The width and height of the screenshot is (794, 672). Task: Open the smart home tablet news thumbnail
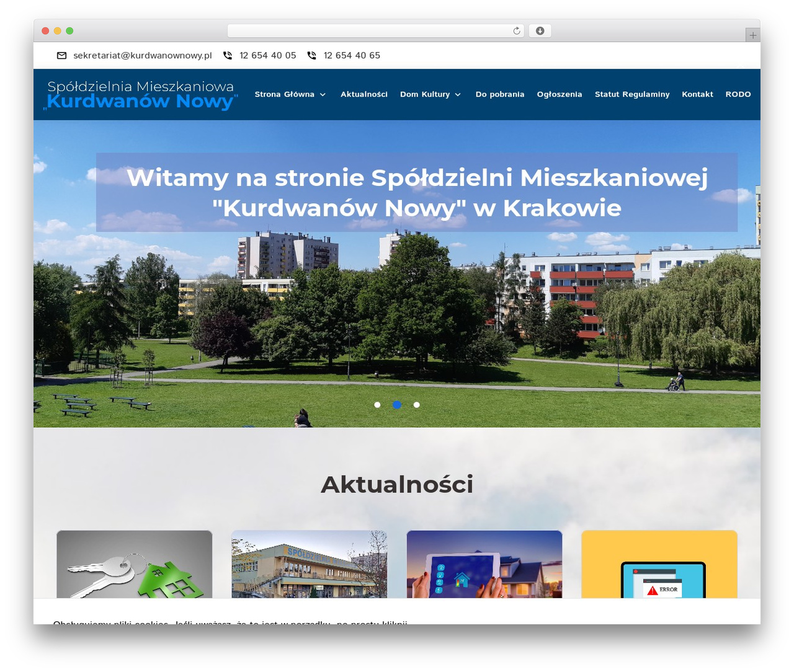tap(484, 564)
